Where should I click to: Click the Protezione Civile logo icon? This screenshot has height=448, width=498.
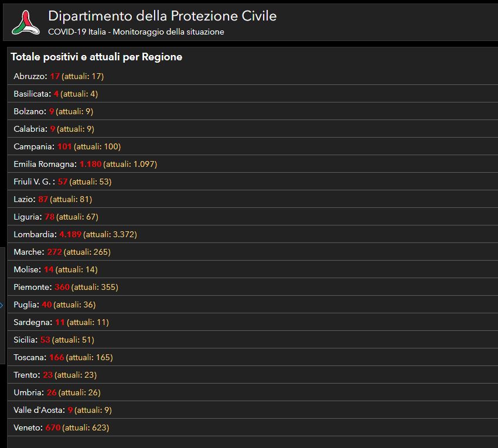(x=26, y=22)
